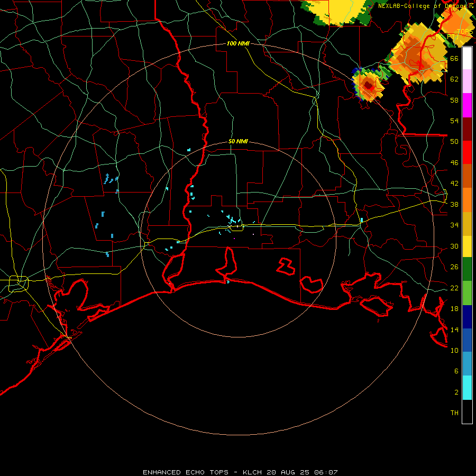
Task: Click the '30' legend value
Action: click(x=454, y=246)
